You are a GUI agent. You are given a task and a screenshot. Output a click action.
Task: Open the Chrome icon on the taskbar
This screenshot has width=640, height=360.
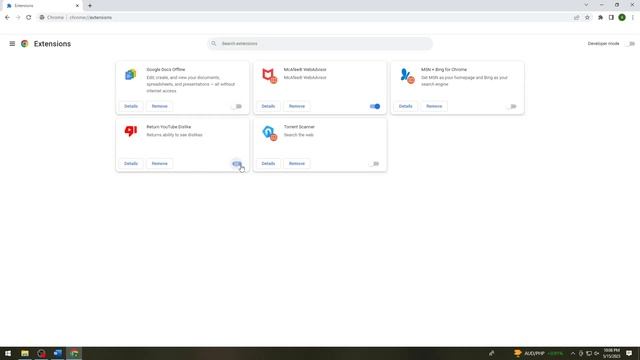coord(74,353)
